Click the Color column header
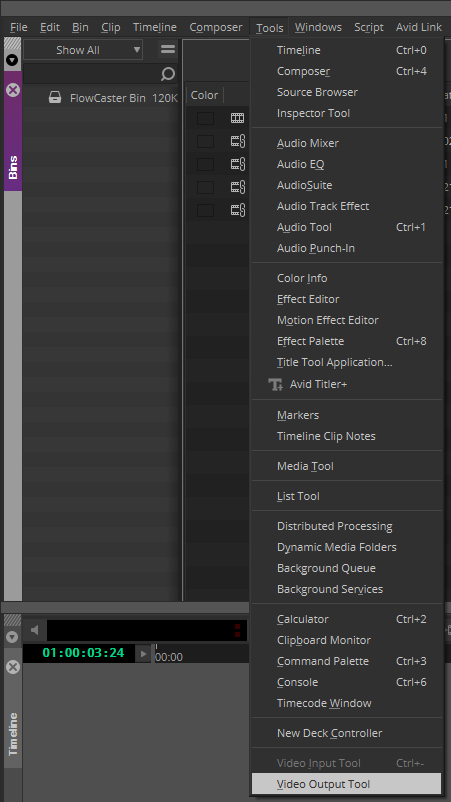Viewport: 451px width, 802px height. pyautogui.click(x=204, y=95)
